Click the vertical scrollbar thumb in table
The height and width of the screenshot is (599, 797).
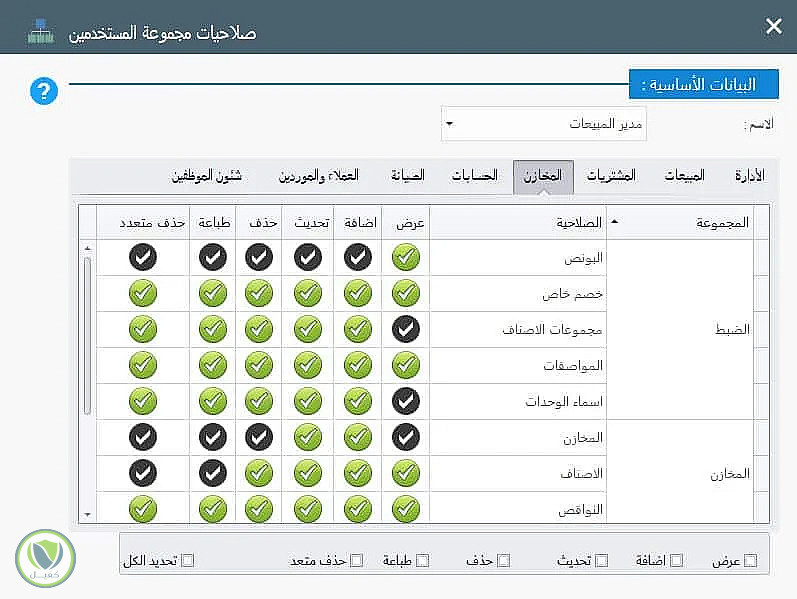87,336
